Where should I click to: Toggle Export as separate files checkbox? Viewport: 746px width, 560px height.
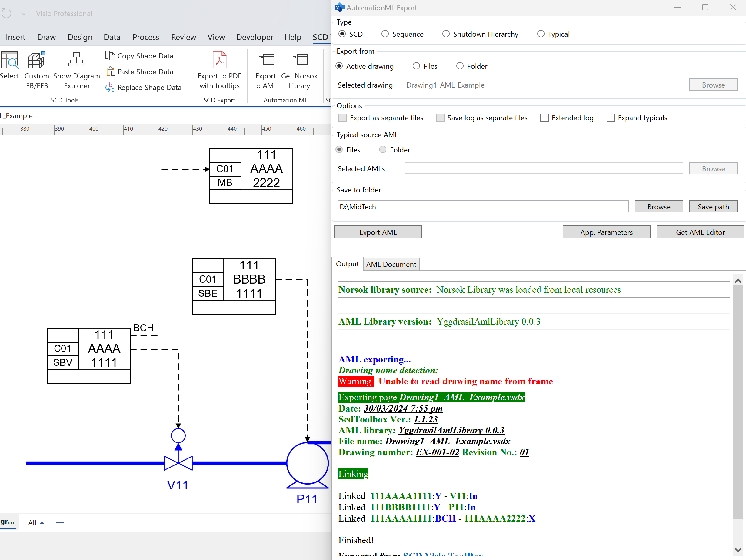pos(343,118)
